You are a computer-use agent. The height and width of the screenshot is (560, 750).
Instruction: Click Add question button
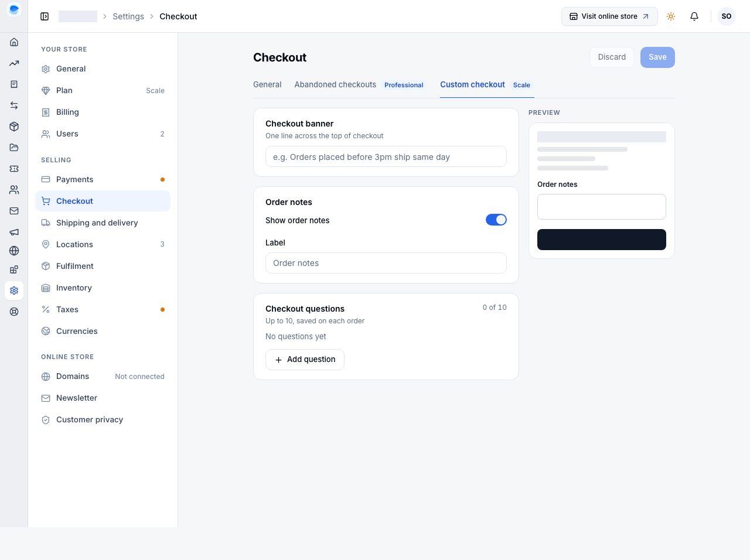[305, 360]
